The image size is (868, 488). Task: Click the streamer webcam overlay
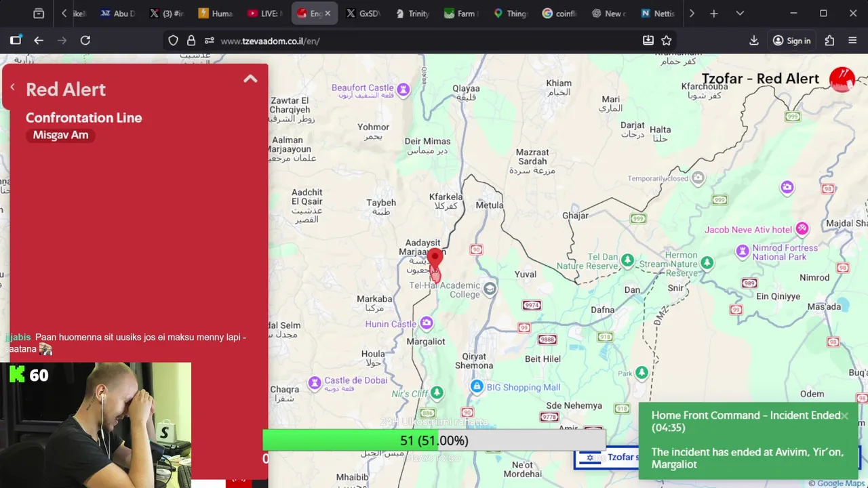(96, 425)
